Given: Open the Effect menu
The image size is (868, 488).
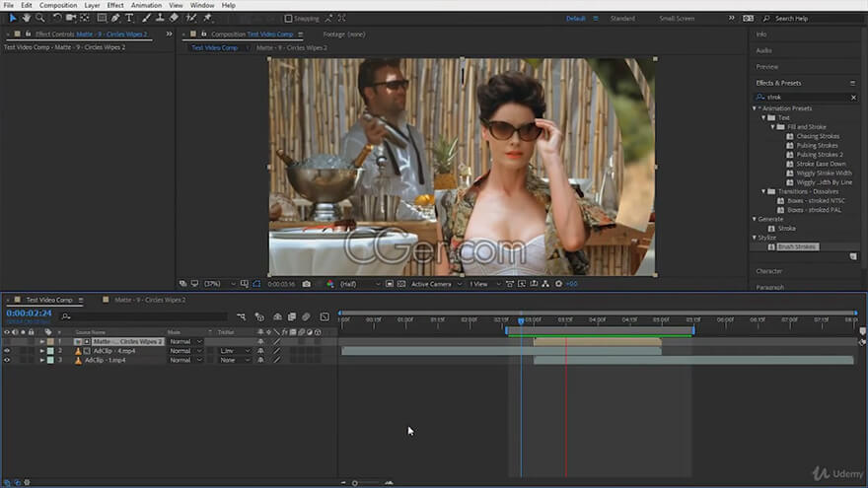Looking at the screenshot, I should tap(115, 5).
